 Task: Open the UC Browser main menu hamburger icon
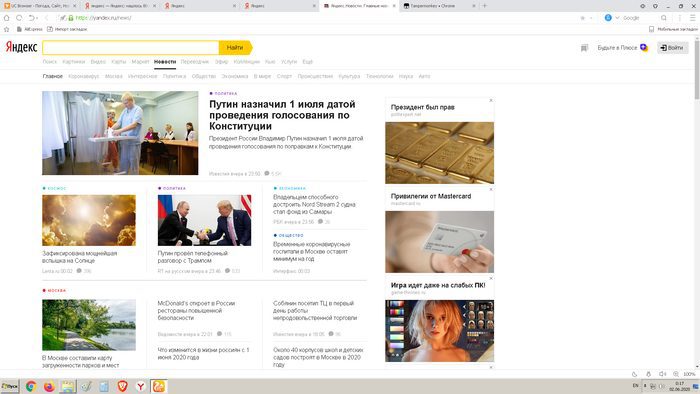pos(692,18)
